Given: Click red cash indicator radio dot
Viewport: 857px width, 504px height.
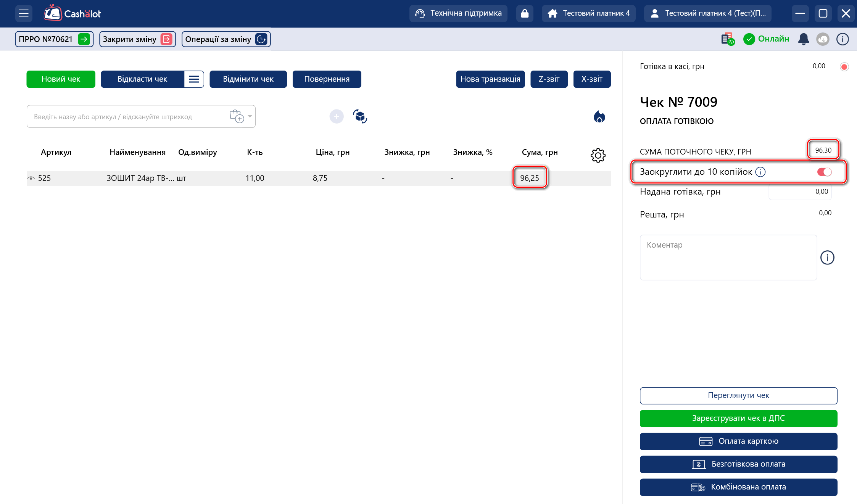Looking at the screenshot, I should [844, 67].
